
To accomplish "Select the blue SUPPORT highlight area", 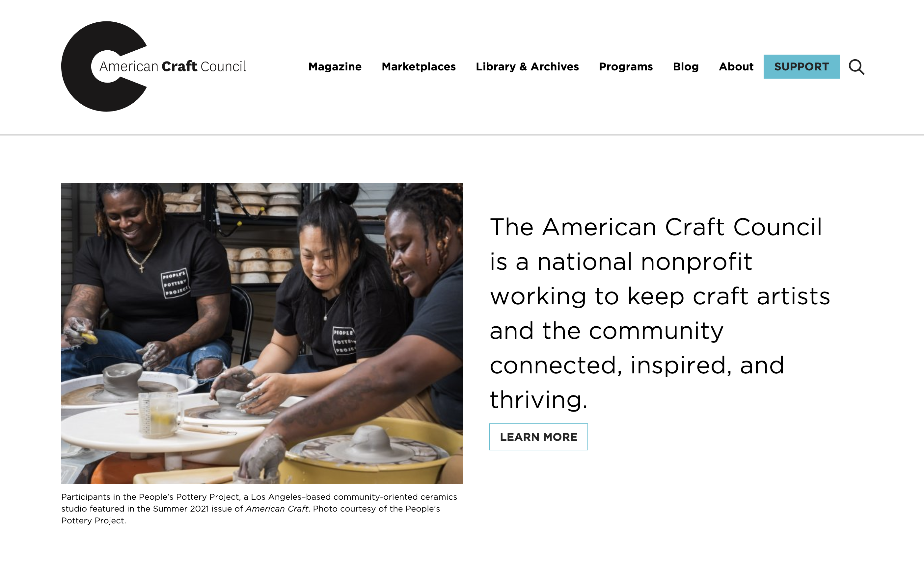I will 802,67.
